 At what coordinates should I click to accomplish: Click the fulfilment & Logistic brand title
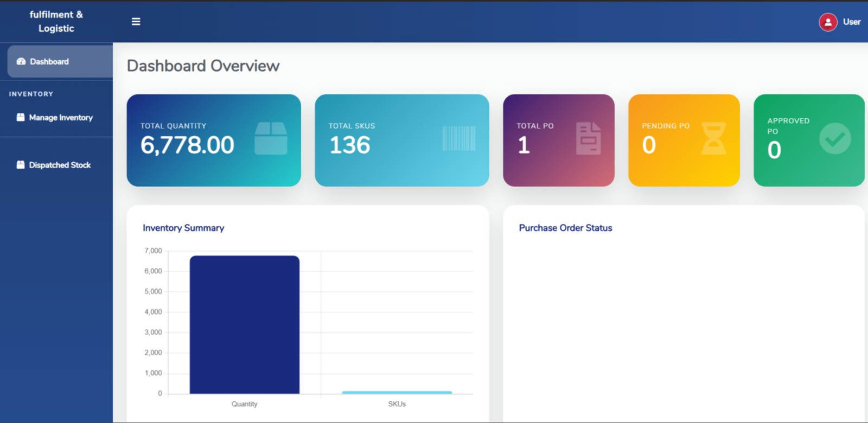[56, 22]
